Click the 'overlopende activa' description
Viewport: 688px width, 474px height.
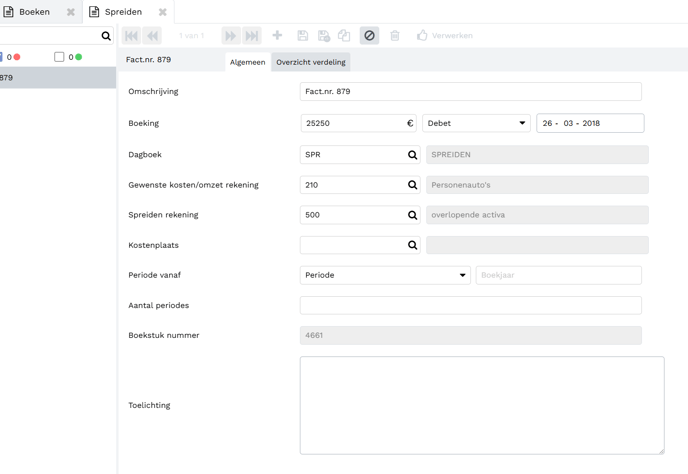[537, 215]
